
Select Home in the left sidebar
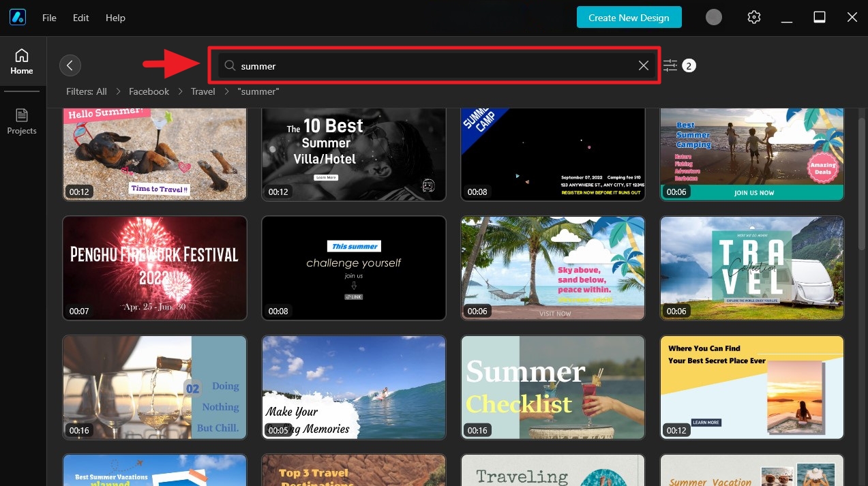pyautogui.click(x=21, y=61)
